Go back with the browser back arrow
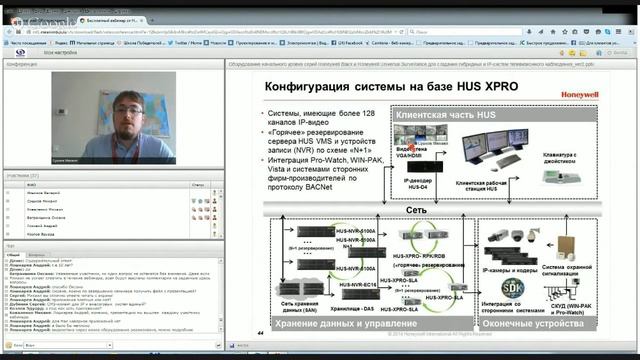The image size is (640, 360). (9, 31)
